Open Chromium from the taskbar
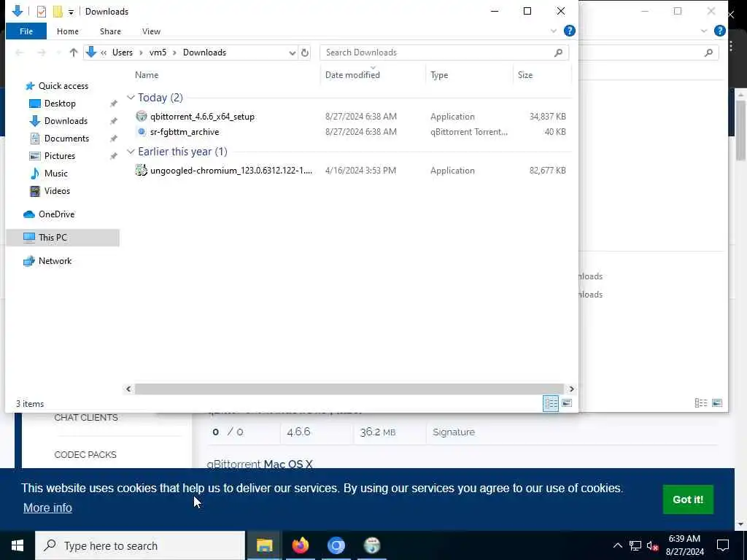 [336, 545]
